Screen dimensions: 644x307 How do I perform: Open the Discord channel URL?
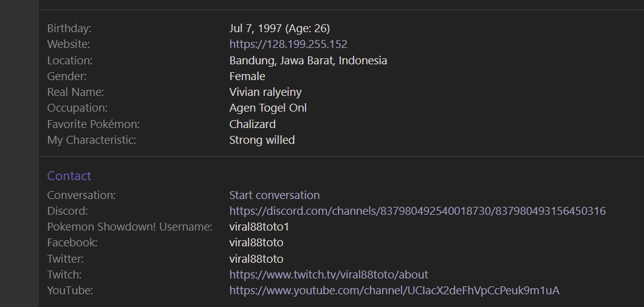pos(417,211)
